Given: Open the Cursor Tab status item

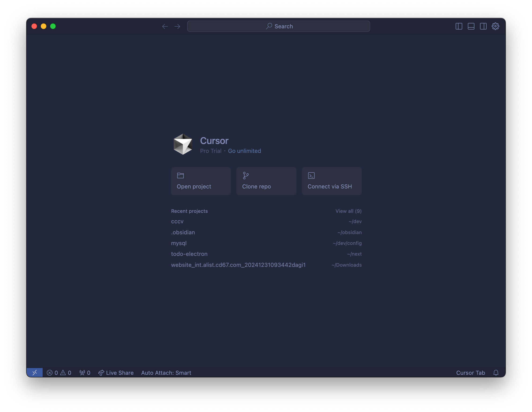Looking at the screenshot, I should pyautogui.click(x=470, y=373).
